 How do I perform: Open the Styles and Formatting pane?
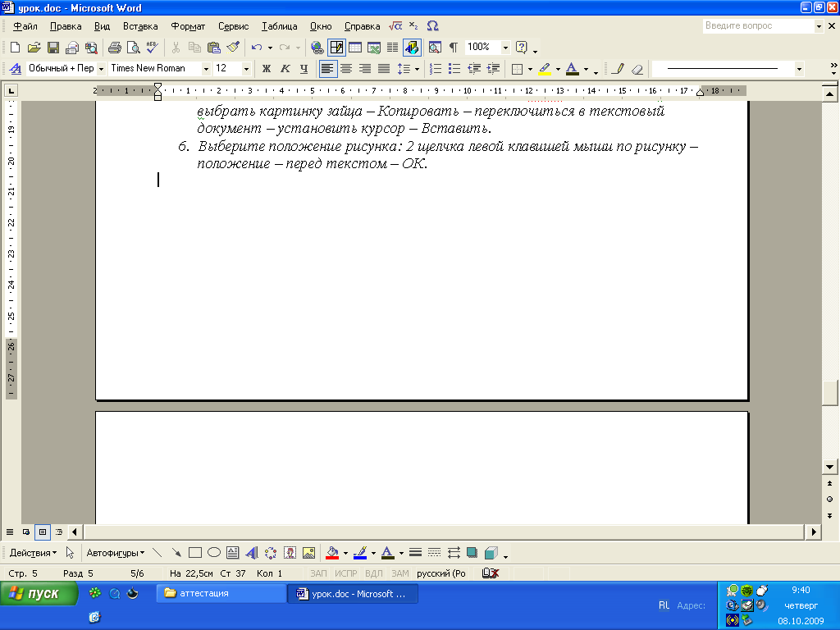[16, 69]
